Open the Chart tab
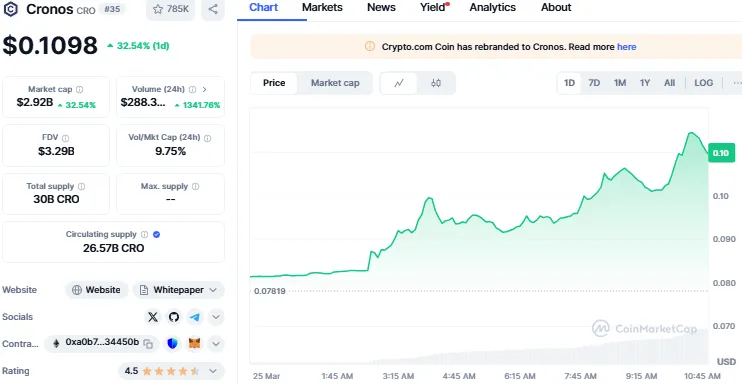 (264, 8)
